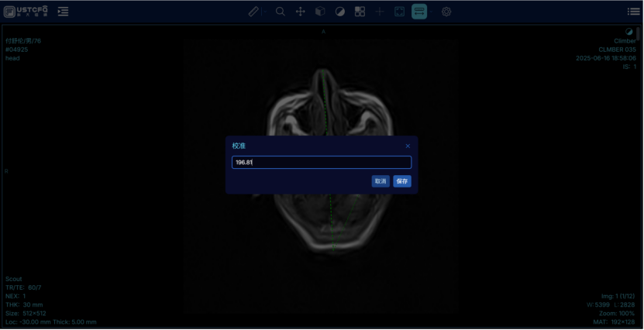This screenshot has height=330, width=644.
Task: Close the 校准 dialog
Action: [408, 146]
